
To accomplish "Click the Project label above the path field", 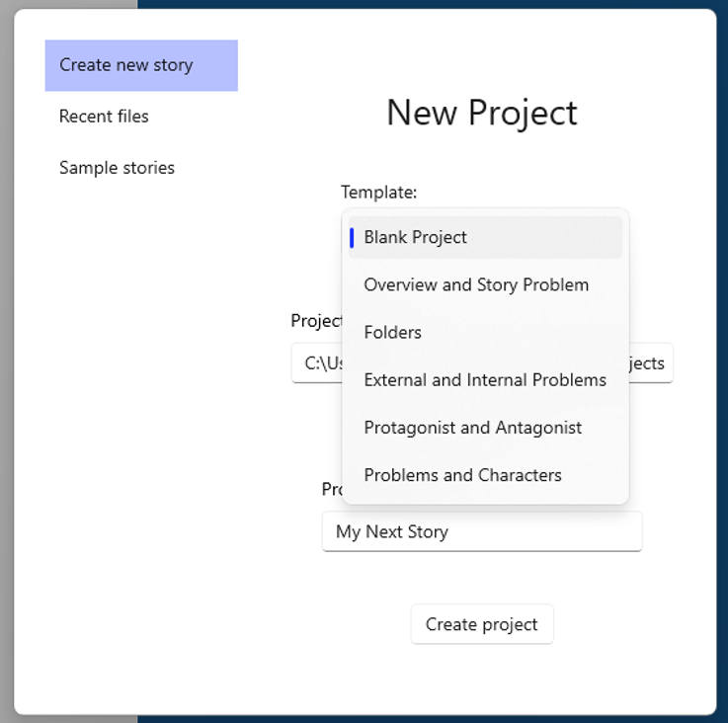I will [x=315, y=321].
